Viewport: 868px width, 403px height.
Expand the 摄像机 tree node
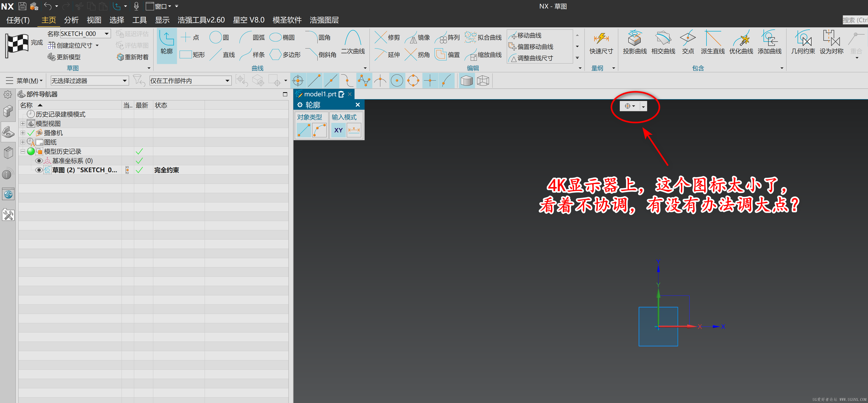(x=22, y=133)
